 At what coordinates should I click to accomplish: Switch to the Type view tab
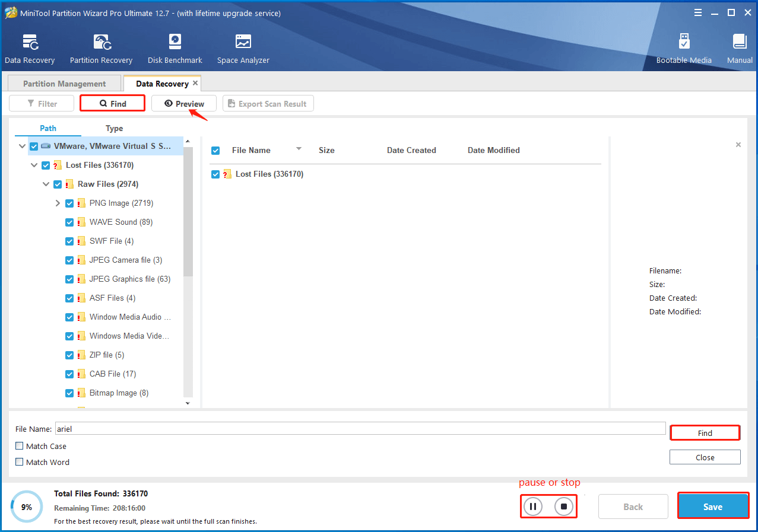(114, 128)
